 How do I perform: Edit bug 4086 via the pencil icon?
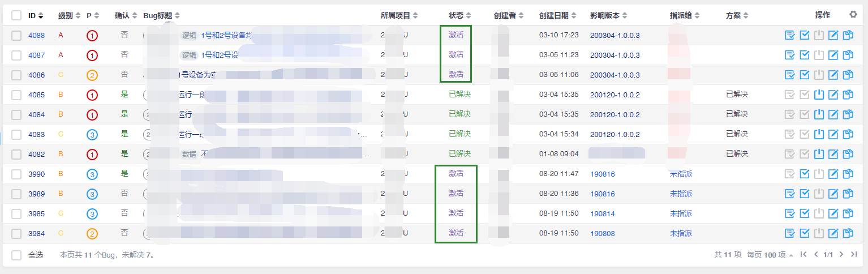[833, 75]
